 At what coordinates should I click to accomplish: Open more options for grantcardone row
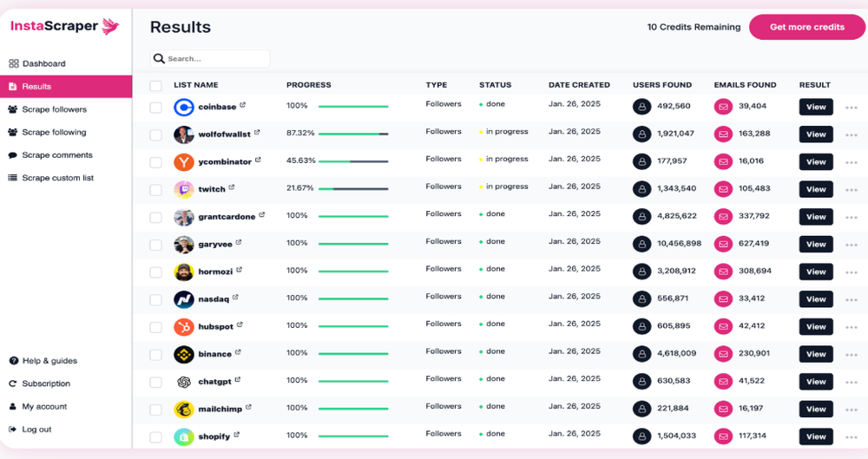(x=852, y=218)
